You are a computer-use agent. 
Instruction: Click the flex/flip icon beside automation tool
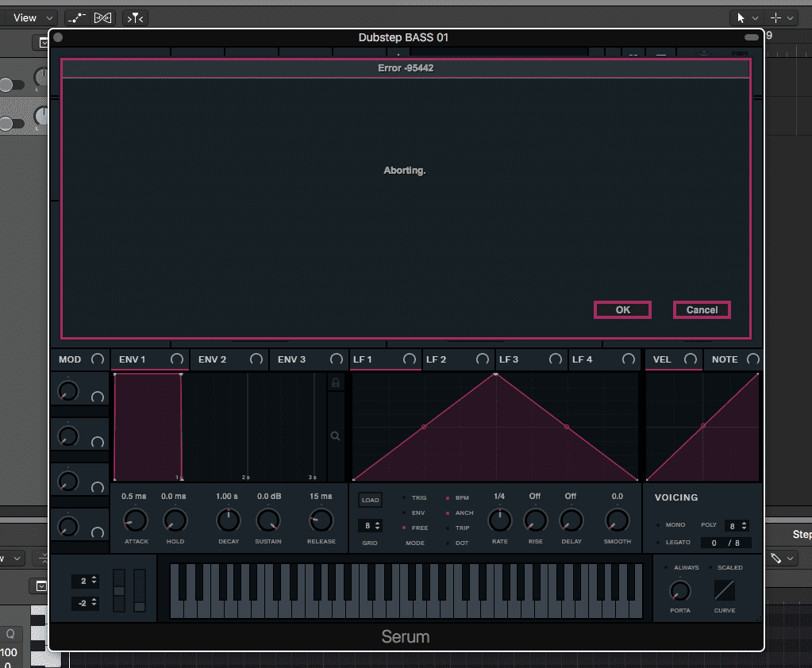pos(102,17)
